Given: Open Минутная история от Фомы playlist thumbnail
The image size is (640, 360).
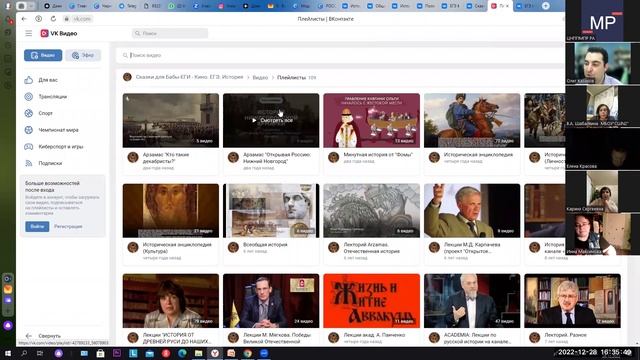Looking at the screenshot, I should tap(371, 120).
